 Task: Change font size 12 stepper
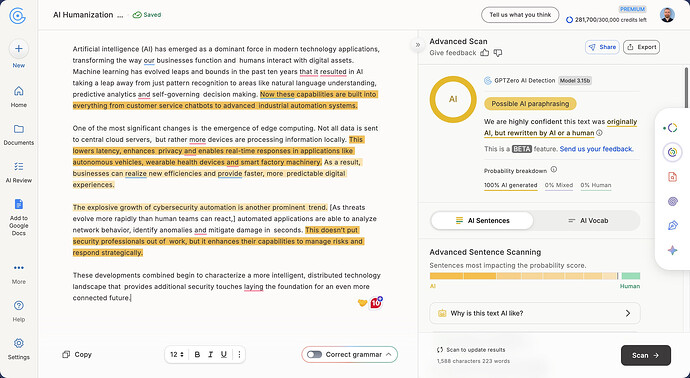coord(177,354)
